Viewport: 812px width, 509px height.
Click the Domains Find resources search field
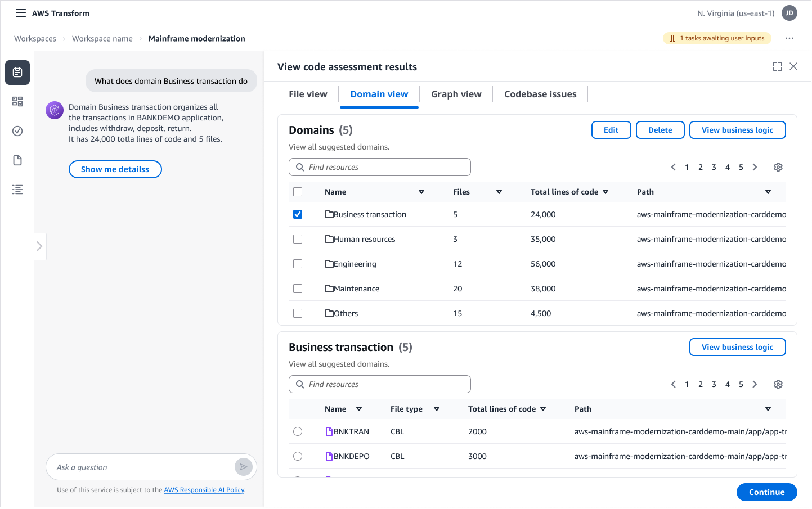point(380,167)
